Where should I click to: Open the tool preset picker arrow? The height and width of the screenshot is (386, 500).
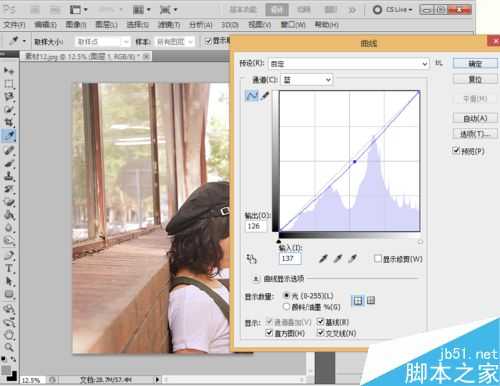(x=24, y=41)
